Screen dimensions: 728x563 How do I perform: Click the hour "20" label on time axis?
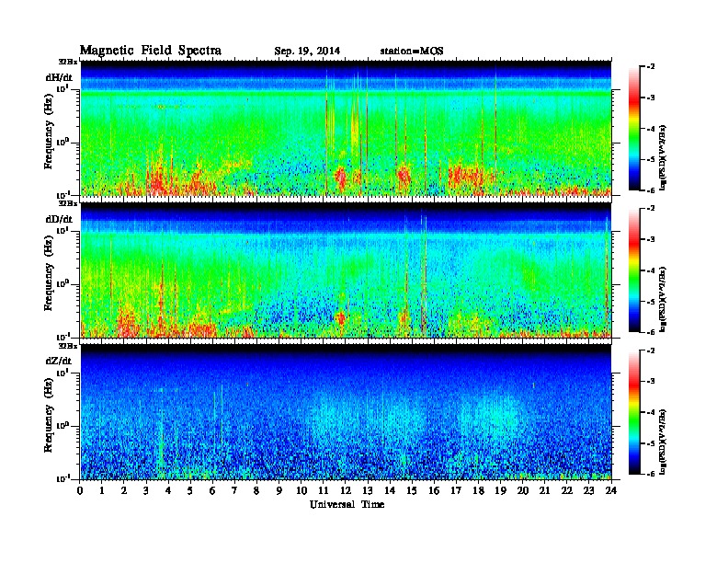click(523, 490)
